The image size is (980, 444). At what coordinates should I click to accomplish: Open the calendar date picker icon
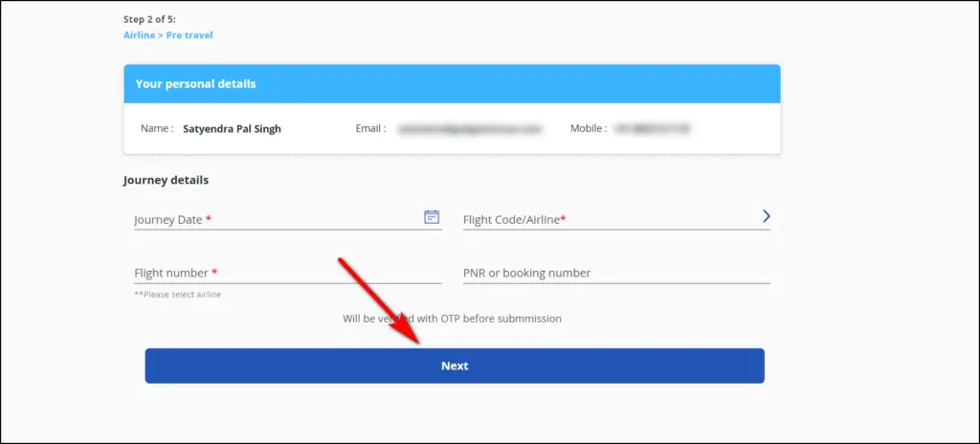pos(432,217)
